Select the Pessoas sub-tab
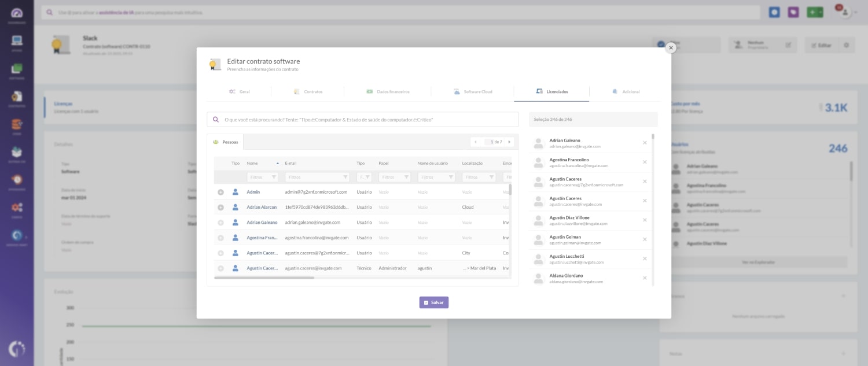This screenshot has width=868, height=366. point(226,142)
